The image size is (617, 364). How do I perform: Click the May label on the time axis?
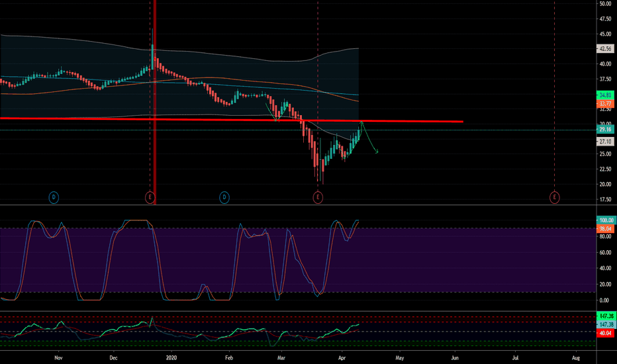click(399, 357)
